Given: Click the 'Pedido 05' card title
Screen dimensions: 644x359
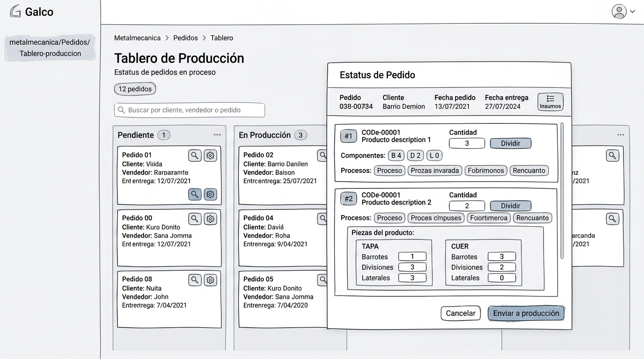Looking at the screenshot, I should (258, 279).
